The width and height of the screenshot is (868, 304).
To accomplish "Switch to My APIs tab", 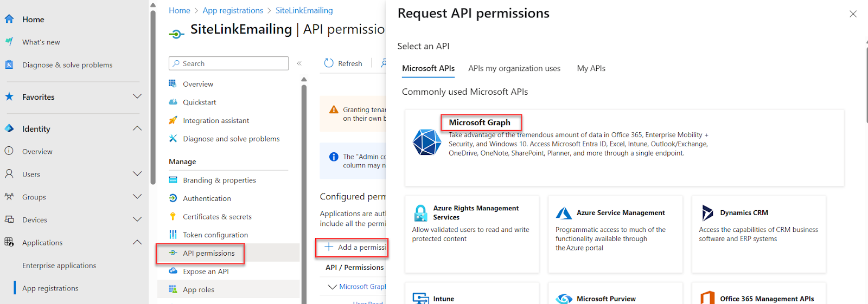I will [x=591, y=68].
